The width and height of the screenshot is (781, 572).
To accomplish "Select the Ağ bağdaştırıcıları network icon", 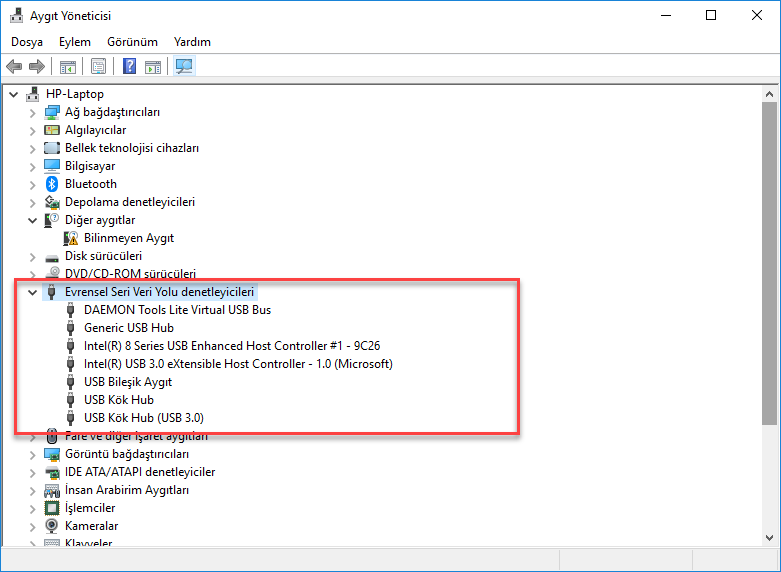I will (x=52, y=112).
